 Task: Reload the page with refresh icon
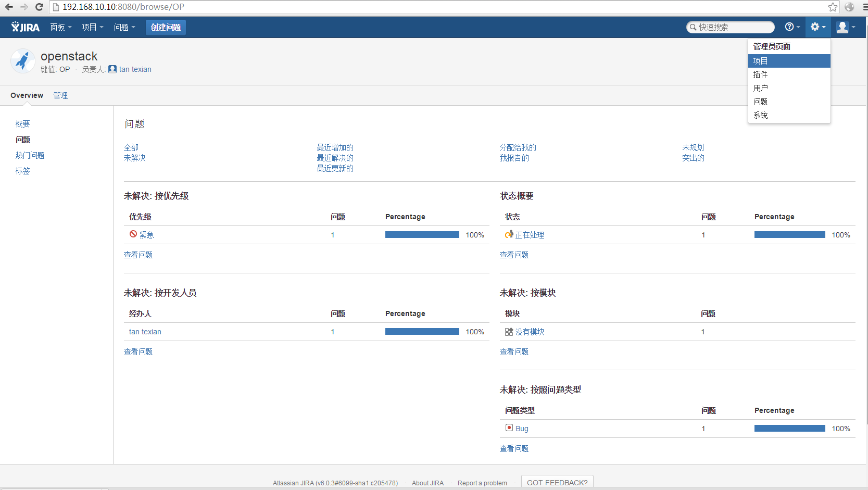coord(39,7)
